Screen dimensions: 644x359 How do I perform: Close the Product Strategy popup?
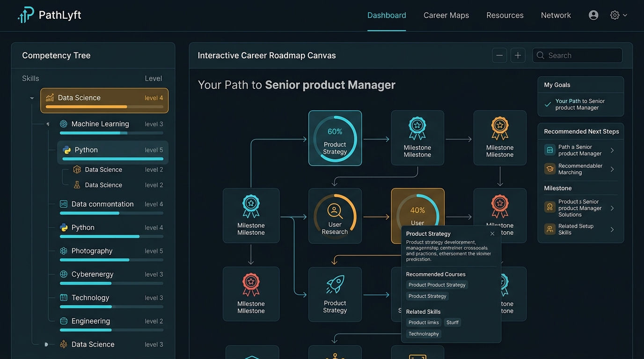coord(492,234)
